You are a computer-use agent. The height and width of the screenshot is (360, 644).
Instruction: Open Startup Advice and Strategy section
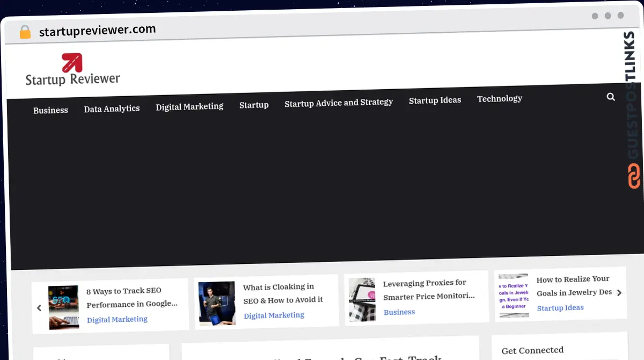tap(339, 102)
